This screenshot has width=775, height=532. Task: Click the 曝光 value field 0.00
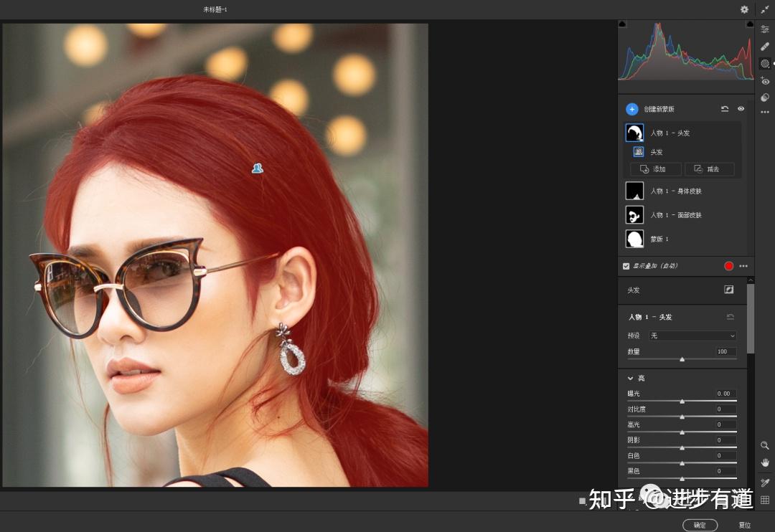click(x=725, y=394)
